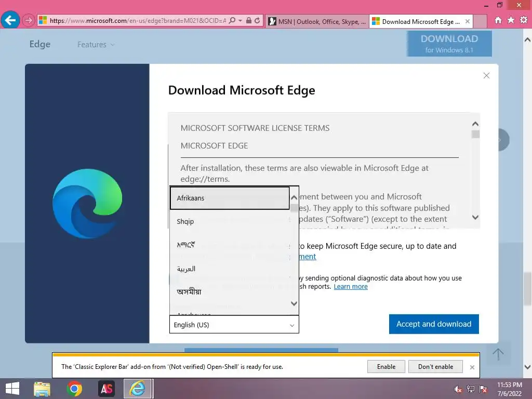Go back with the browser back arrow
The height and width of the screenshot is (399, 532).
tap(10, 20)
